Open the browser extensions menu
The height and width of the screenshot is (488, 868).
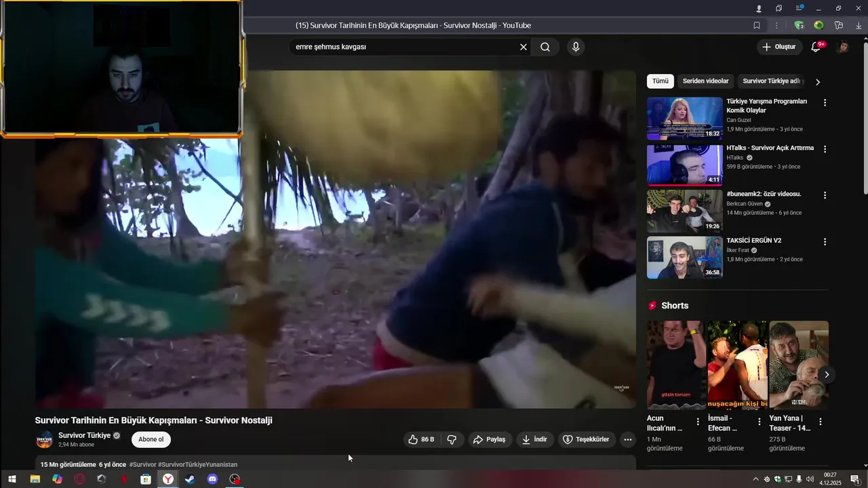839,26
